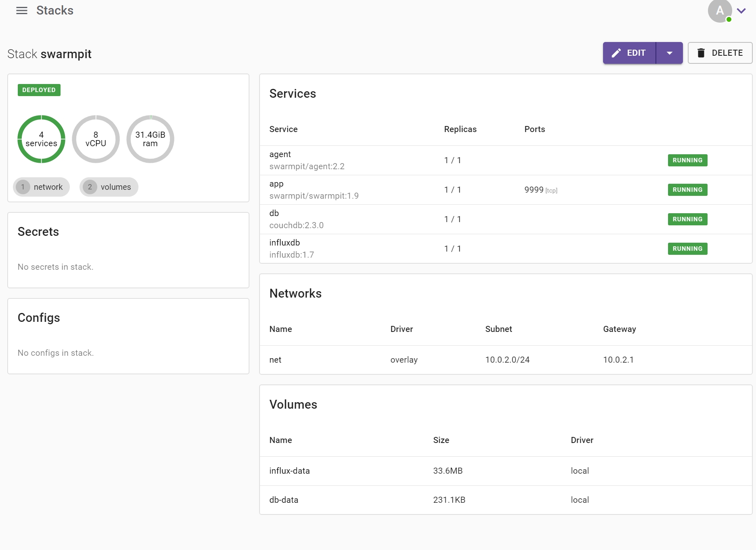This screenshot has height=550, width=756.
Task: Click the Subnet column header
Action: click(x=498, y=329)
